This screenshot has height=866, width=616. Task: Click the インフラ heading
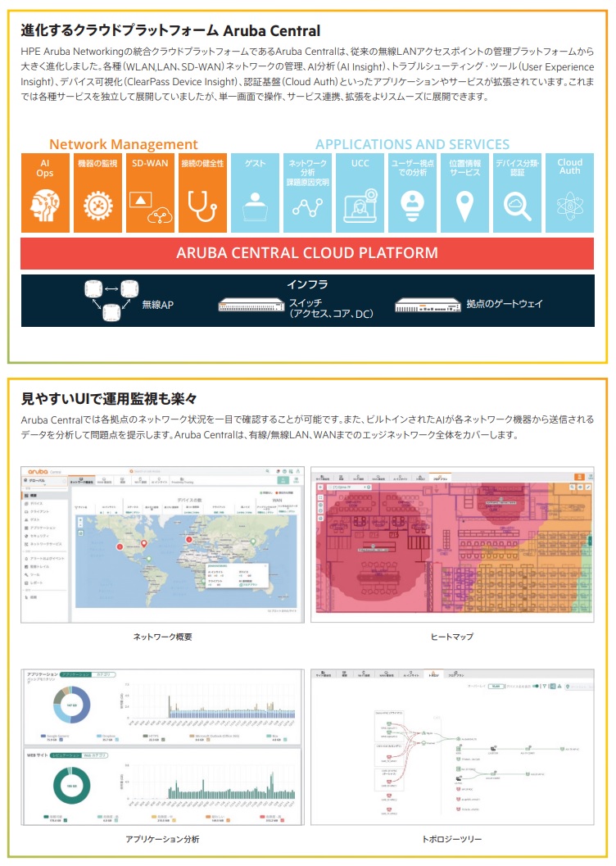(307, 283)
